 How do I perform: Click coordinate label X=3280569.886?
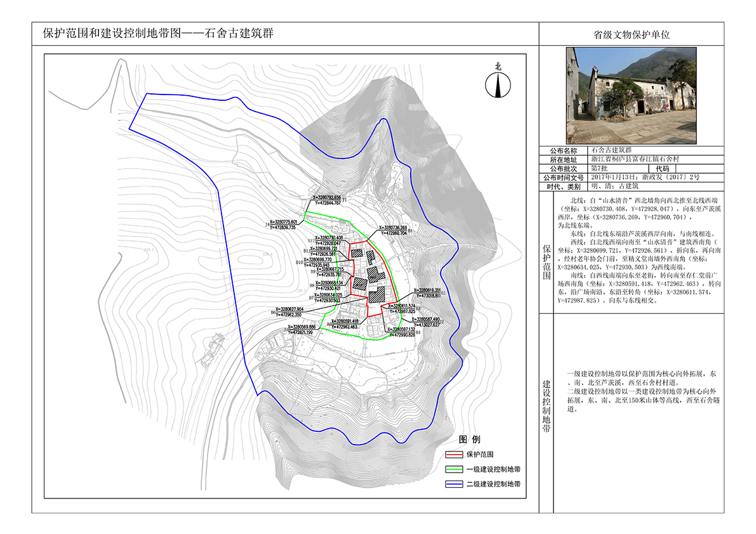click(302, 327)
